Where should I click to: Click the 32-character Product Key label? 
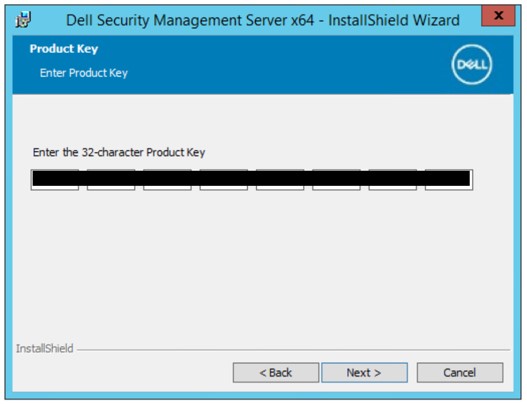pos(119,152)
